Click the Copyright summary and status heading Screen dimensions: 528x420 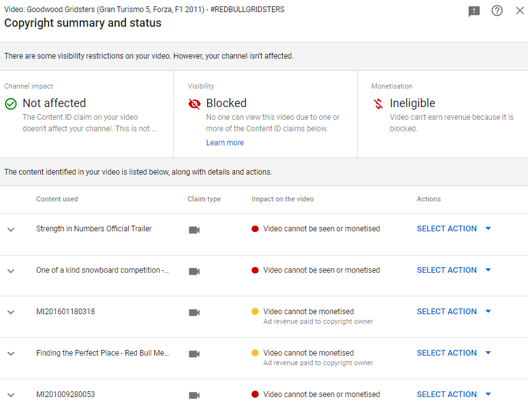[83, 23]
